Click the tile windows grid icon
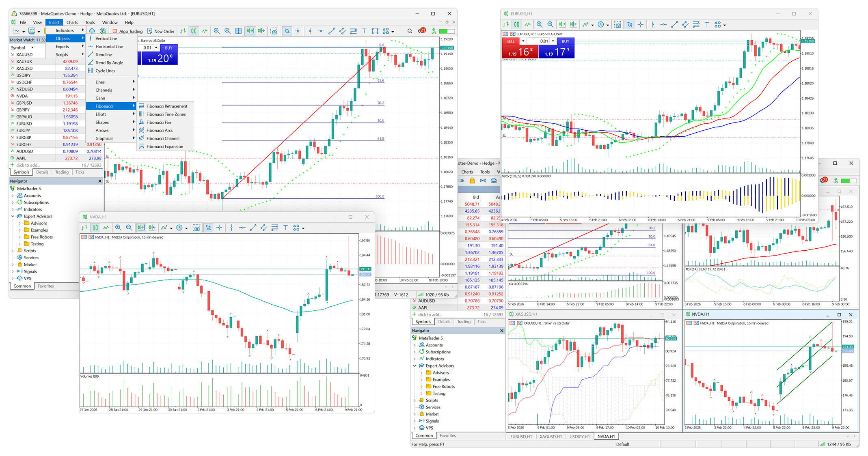Viewport: 868px width, 456px height. pyautogui.click(x=238, y=31)
